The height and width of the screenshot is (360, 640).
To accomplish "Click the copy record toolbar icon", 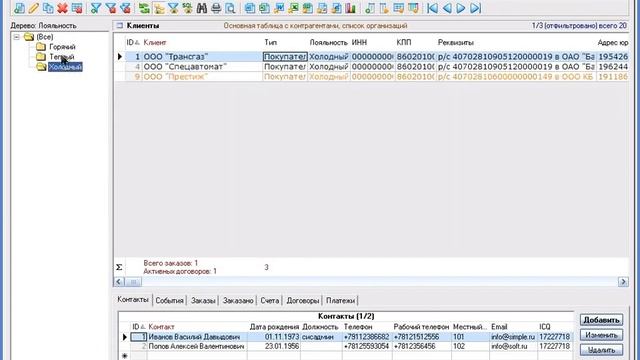I will point(48,7).
